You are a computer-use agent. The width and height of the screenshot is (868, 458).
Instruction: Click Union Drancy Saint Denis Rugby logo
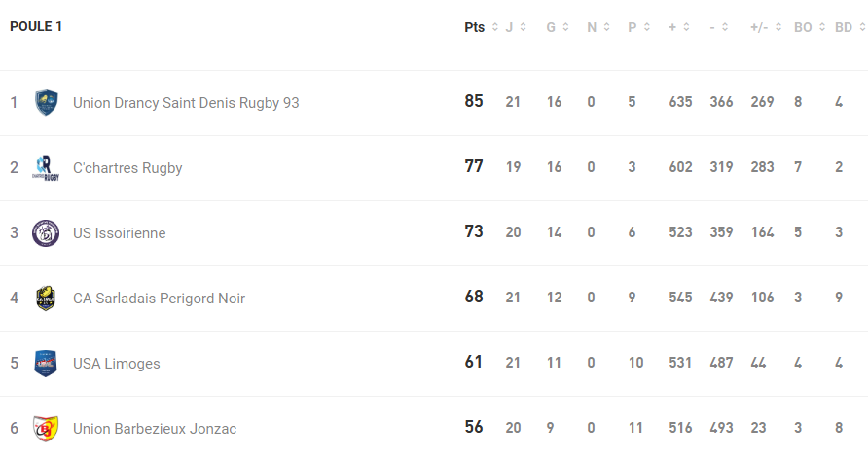pyautogui.click(x=46, y=102)
